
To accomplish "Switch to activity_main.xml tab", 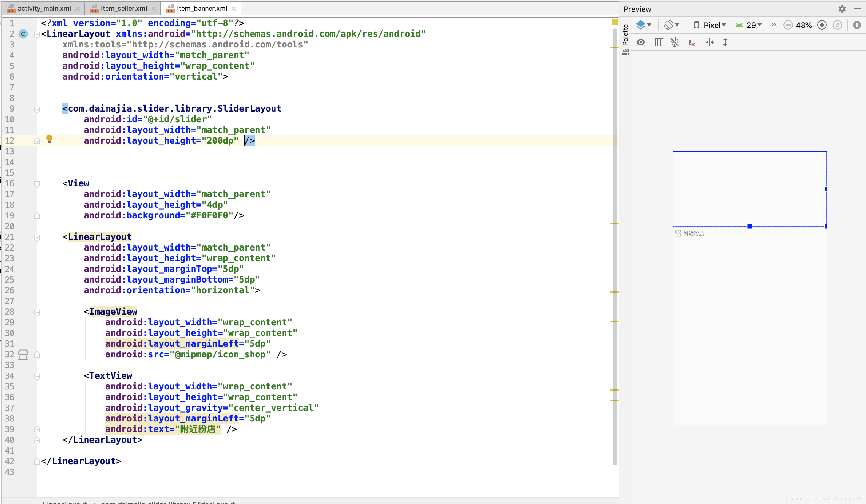I will pos(44,9).
